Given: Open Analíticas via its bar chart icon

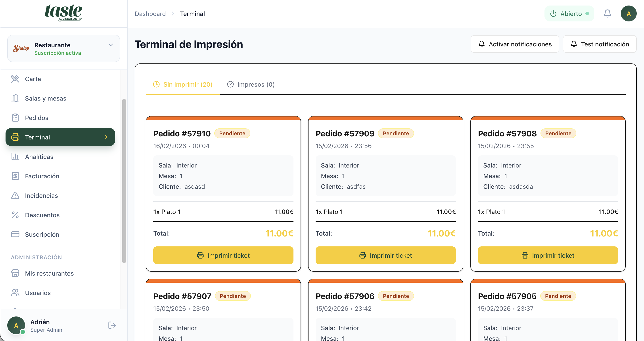Looking at the screenshot, I should [x=15, y=157].
